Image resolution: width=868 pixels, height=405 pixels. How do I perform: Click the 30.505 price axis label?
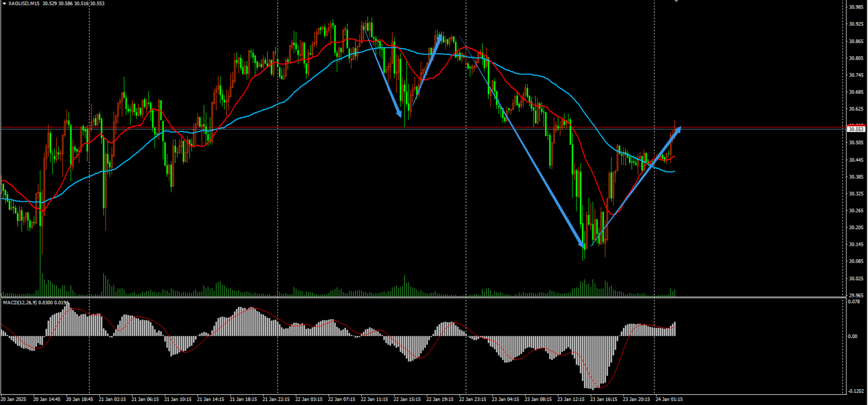click(x=856, y=142)
